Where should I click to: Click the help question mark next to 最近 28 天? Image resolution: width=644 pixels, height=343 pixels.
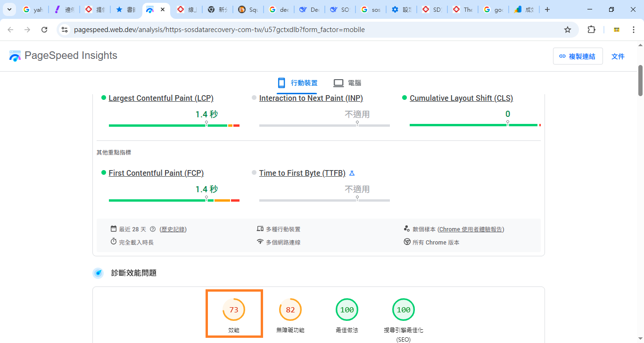click(153, 229)
